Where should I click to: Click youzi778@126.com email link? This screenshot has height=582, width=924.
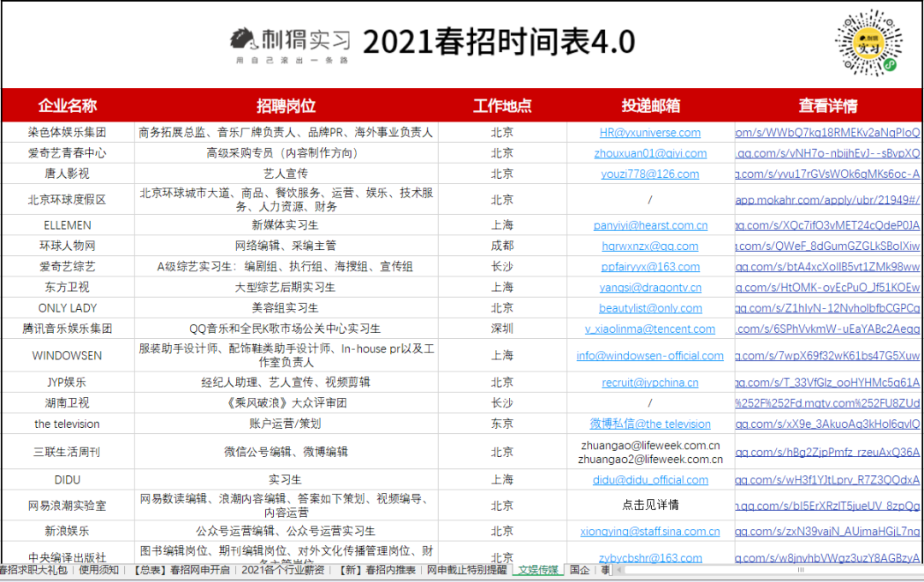[650, 174]
